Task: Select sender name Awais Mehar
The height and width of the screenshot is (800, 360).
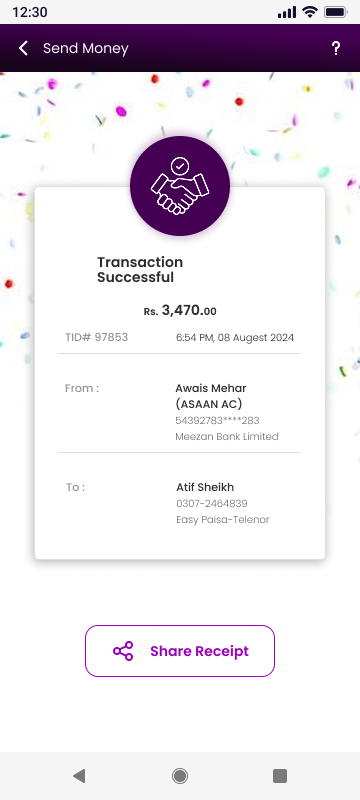Action: pos(211,388)
